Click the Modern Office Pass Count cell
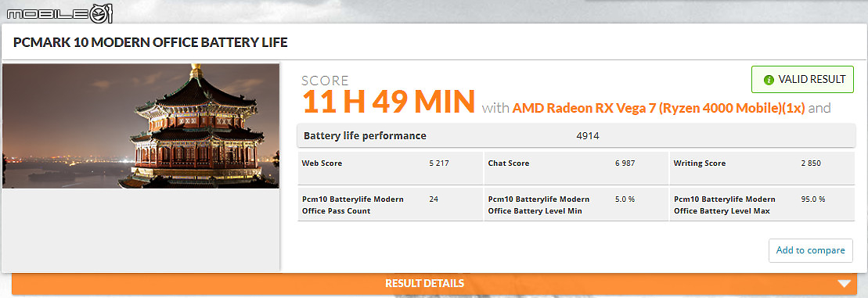 click(390, 205)
